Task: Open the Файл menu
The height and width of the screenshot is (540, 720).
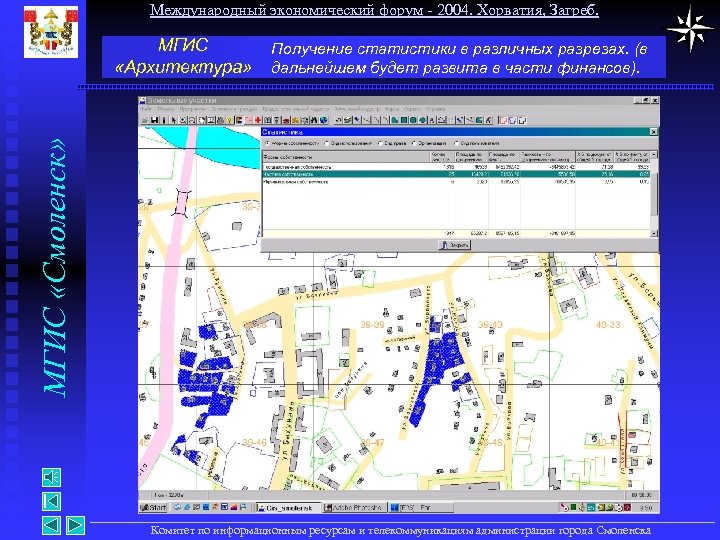Action: (145, 109)
